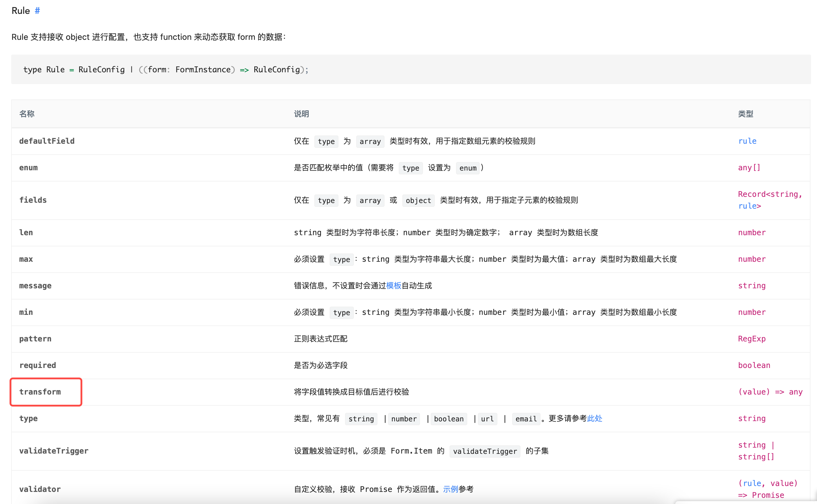Click the rule type link for defaultField
The width and height of the screenshot is (817, 504).
(747, 141)
